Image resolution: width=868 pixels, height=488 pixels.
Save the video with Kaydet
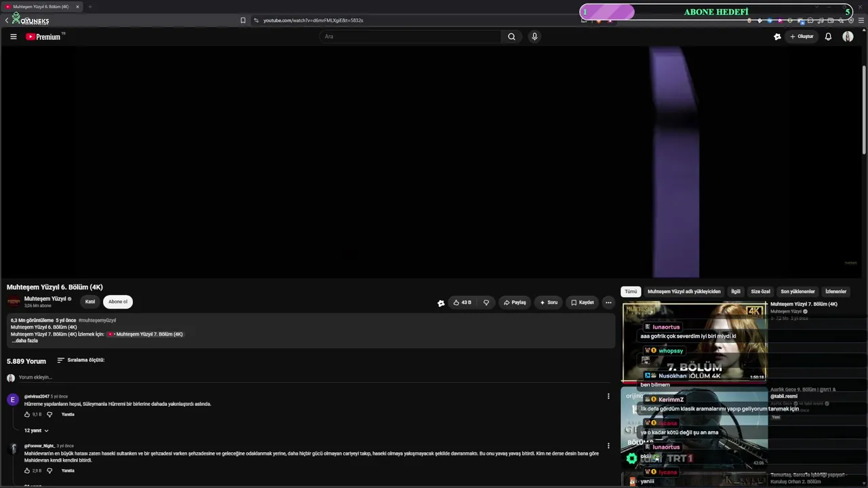(x=583, y=302)
